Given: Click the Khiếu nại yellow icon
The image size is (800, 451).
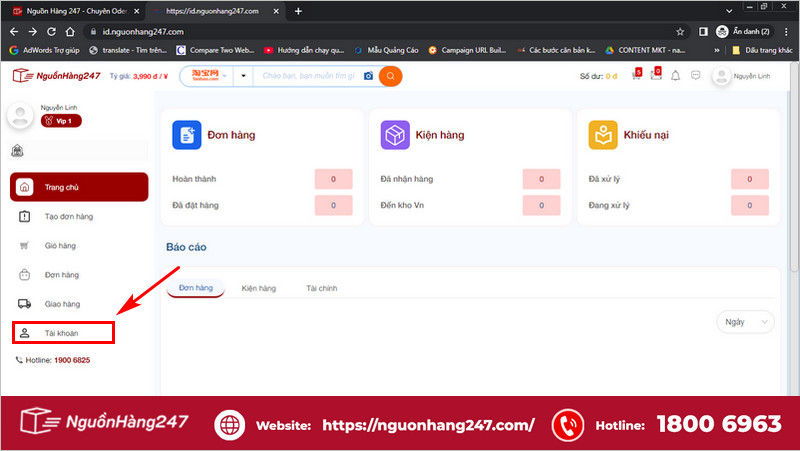Looking at the screenshot, I should (x=603, y=135).
